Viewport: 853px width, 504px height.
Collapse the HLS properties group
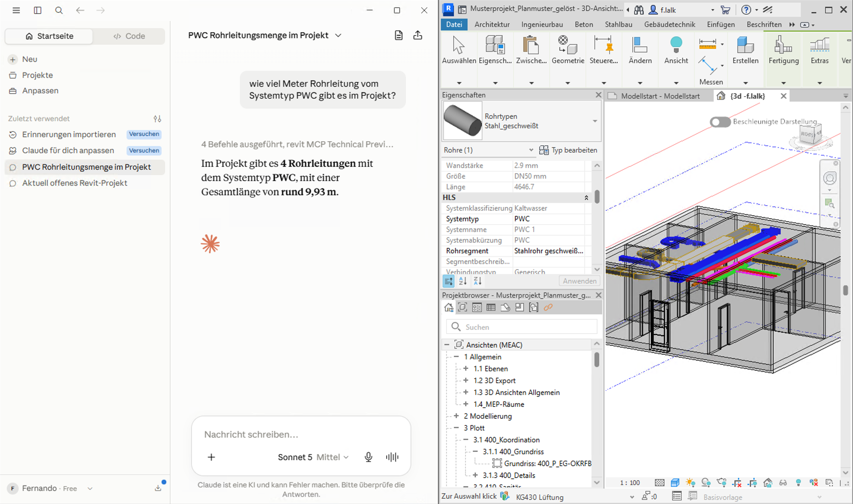[x=586, y=198]
